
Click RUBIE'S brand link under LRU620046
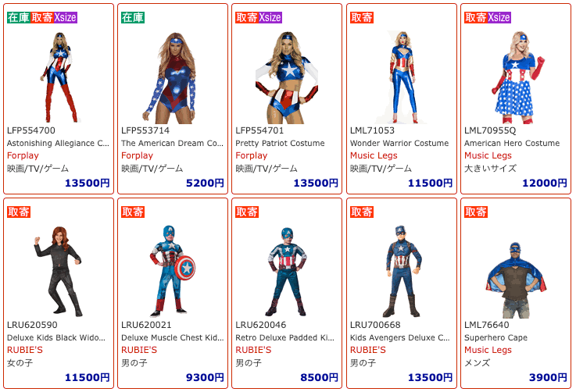pos(253,350)
